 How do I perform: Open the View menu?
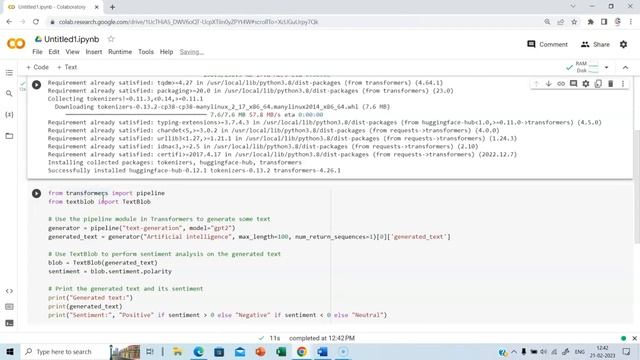pos(72,52)
